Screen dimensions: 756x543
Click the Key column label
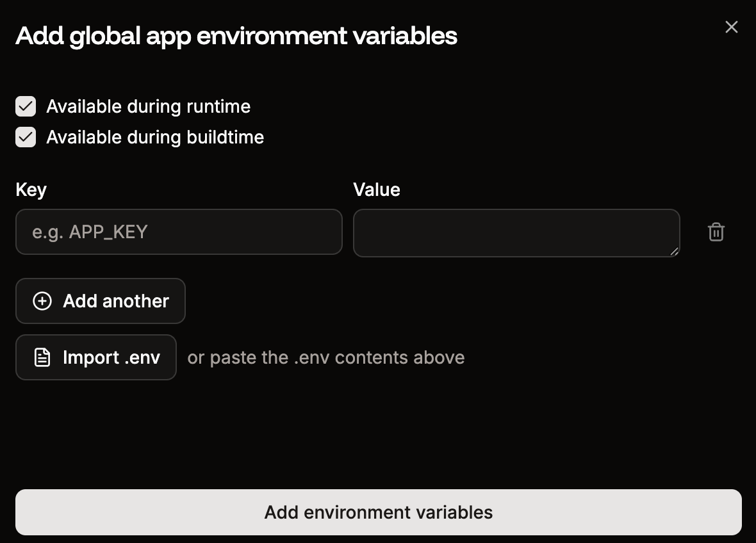pyautogui.click(x=31, y=190)
